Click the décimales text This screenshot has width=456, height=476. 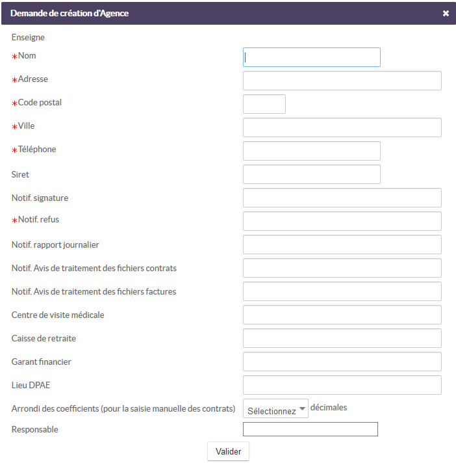328,407
